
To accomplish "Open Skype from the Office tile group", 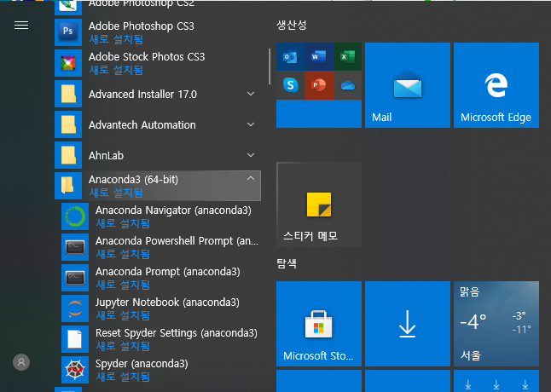I will 290,85.
